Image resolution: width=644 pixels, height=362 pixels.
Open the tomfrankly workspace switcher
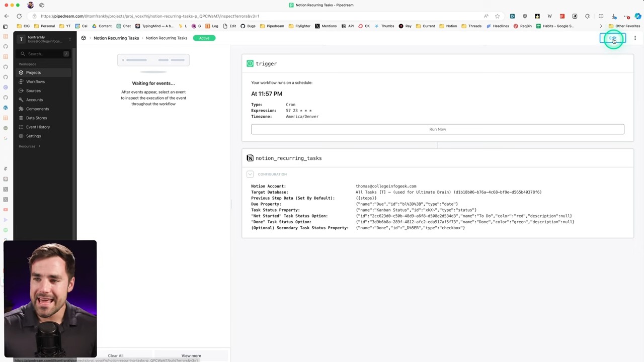45,39
